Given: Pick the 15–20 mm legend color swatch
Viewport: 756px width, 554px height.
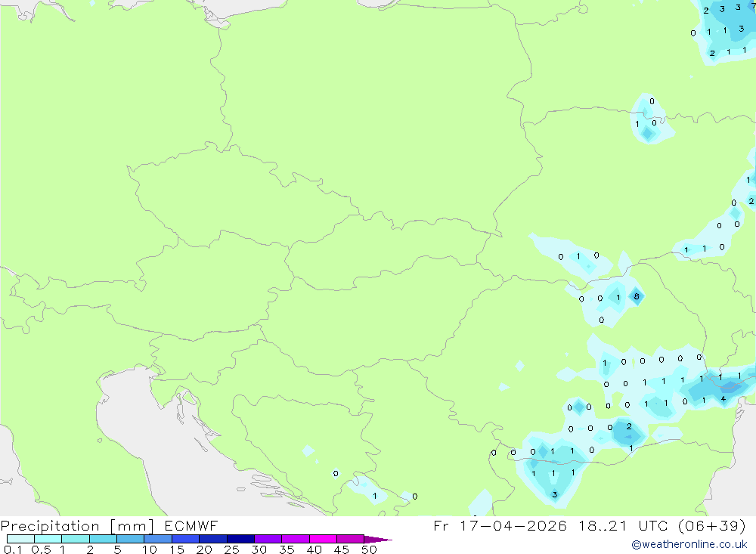Looking at the screenshot, I should coord(185,539).
